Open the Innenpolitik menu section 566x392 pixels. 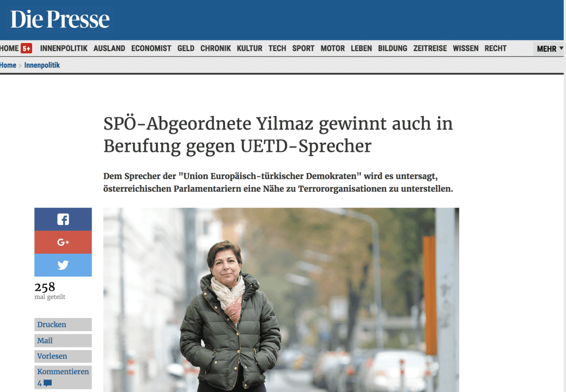(x=64, y=48)
